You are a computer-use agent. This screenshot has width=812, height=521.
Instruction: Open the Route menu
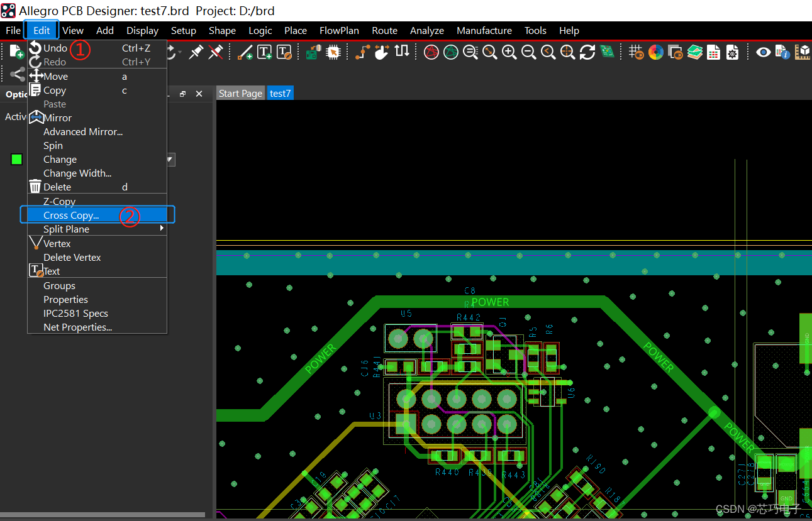(x=384, y=30)
